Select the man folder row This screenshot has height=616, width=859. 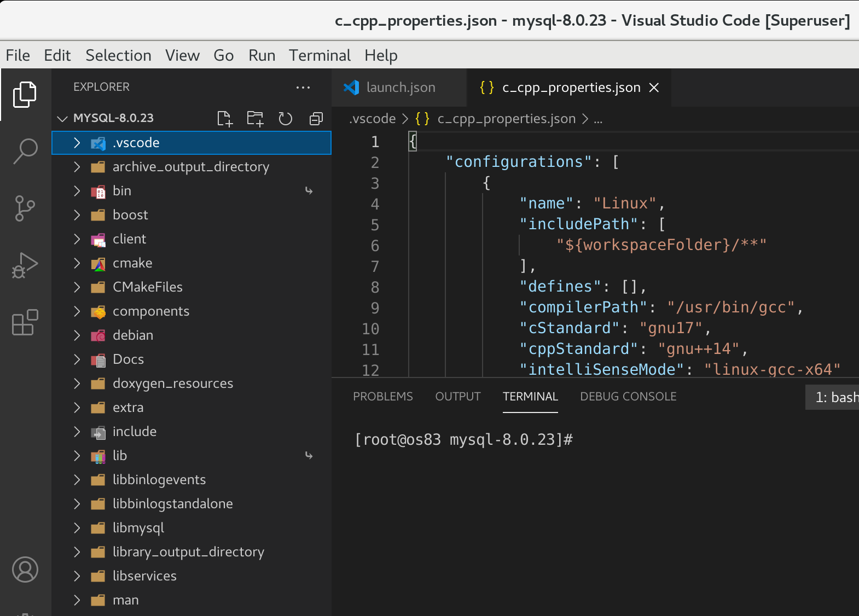click(x=191, y=600)
